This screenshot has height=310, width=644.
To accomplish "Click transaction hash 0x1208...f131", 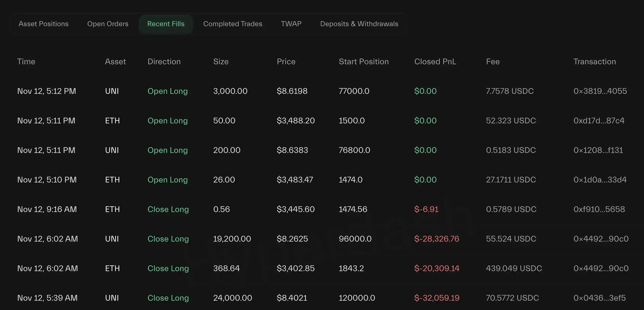I will click(x=598, y=150).
